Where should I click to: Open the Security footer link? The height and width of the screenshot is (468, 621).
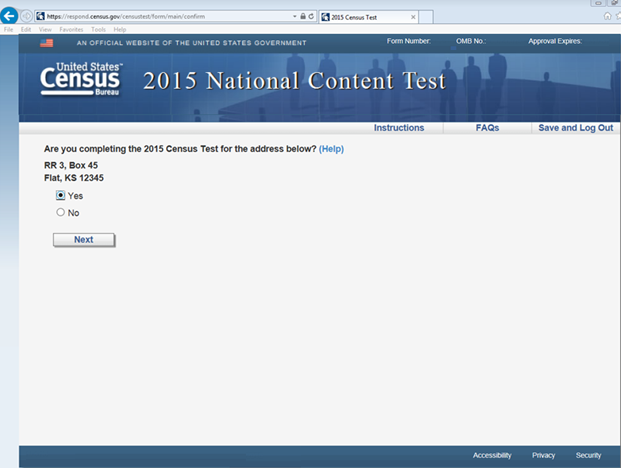[x=588, y=455]
